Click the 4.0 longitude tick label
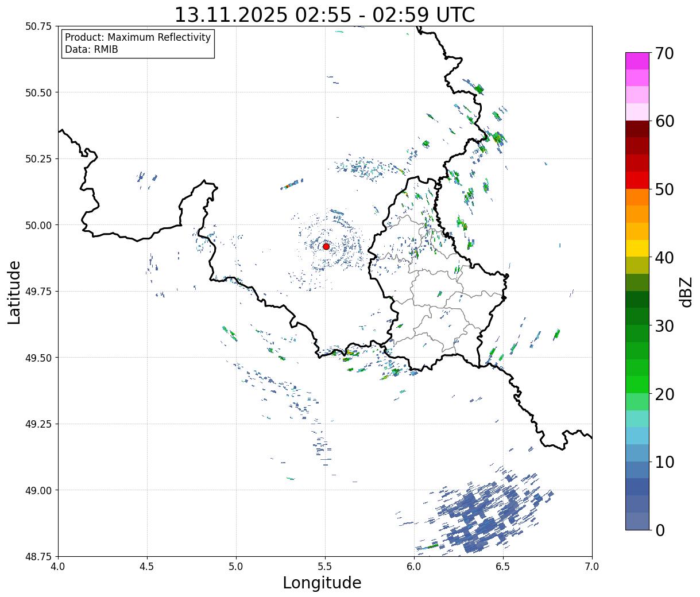700x597 pixels. [x=58, y=567]
